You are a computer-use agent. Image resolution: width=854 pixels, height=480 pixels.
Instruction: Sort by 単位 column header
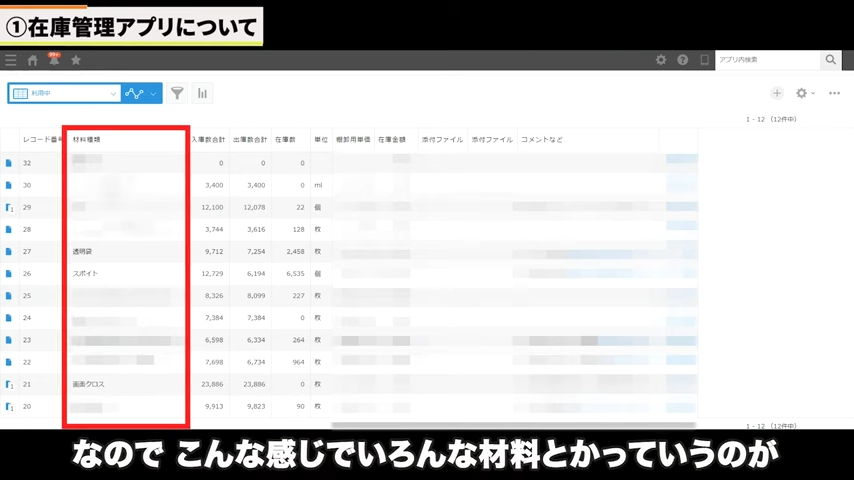pos(321,139)
